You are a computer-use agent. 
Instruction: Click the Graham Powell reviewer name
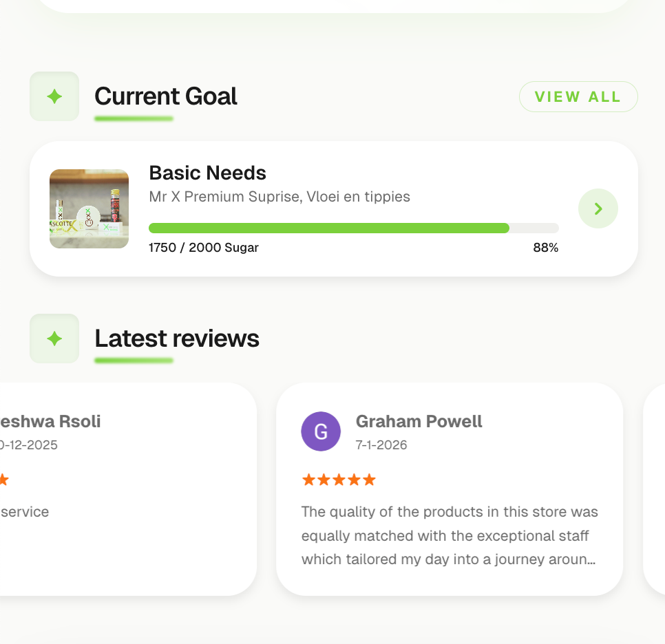click(419, 421)
